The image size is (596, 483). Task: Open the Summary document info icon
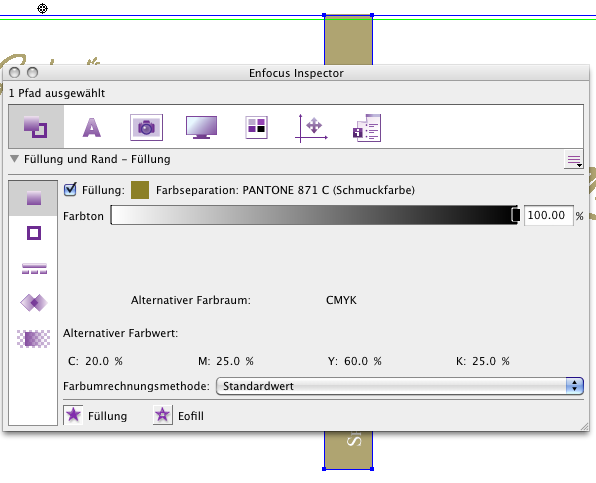click(367, 128)
